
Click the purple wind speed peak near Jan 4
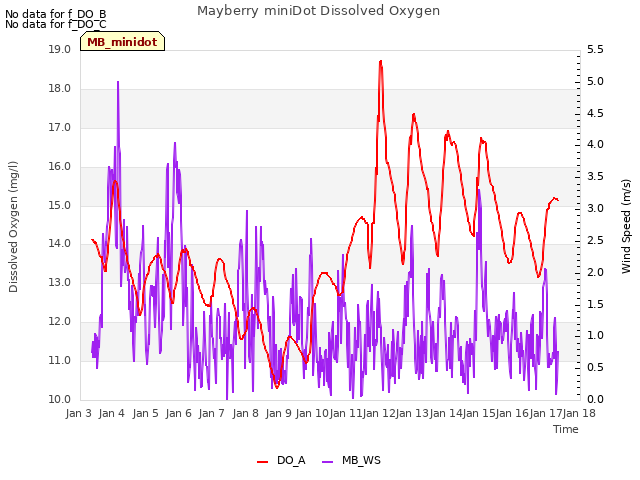(x=118, y=83)
